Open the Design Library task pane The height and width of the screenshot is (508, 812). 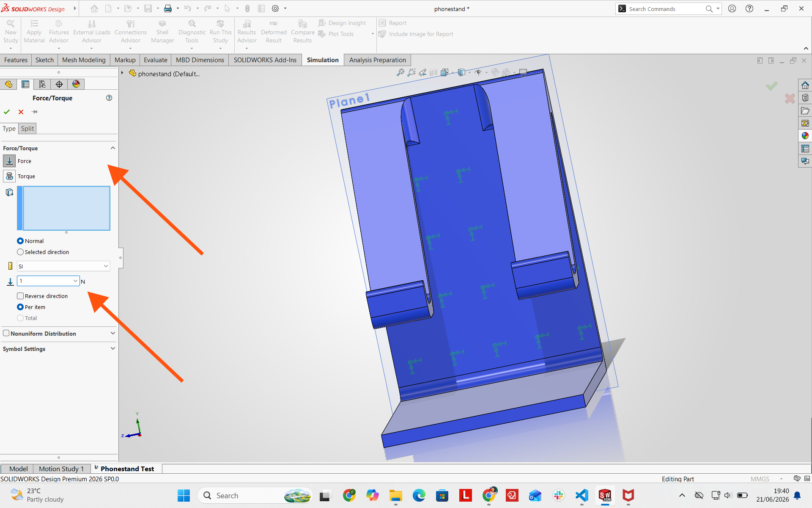pyautogui.click(x=805, y=98)
